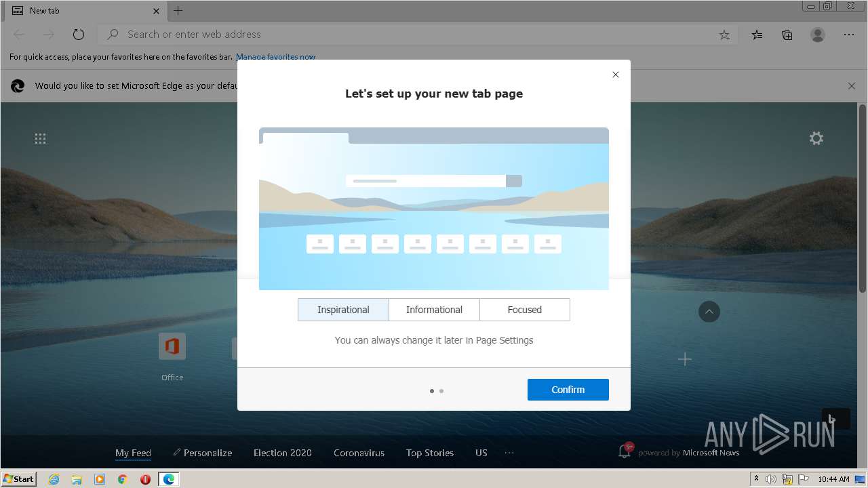The height and width of the screenshot is (488, 868).
Task: Launch Chrome from the taskbar
Action: (123, 479)
